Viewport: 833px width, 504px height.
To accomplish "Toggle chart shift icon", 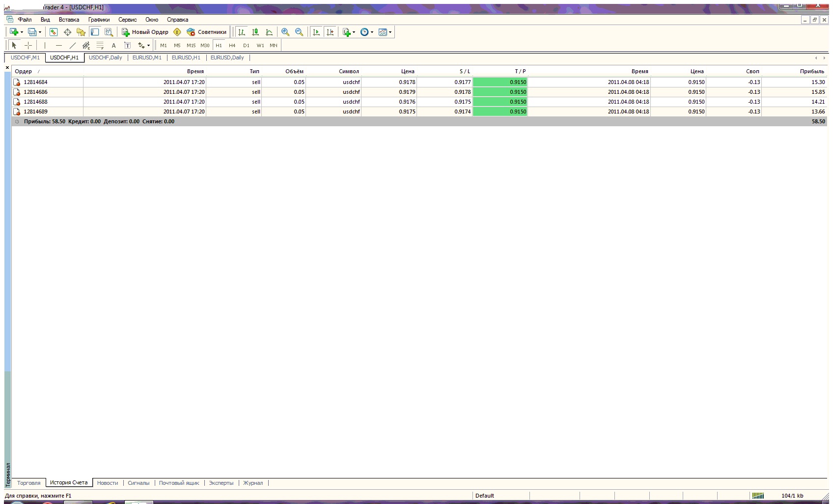I will (x=330, y=32).
